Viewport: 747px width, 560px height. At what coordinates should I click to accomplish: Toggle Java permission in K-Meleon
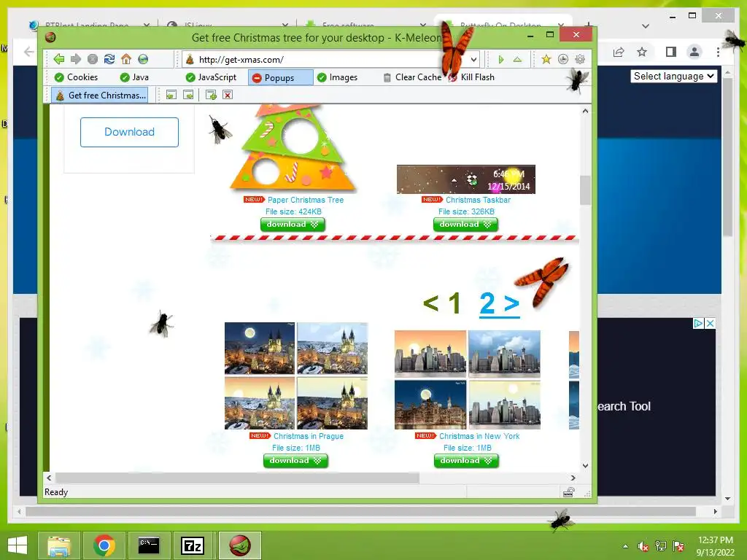(x=134, y=77)
